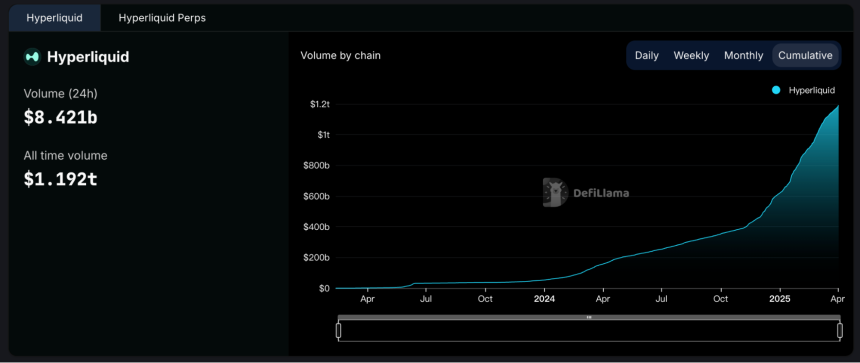Grab the right range slider handle
Screen dimensions: 860x363
click(840, 331)
